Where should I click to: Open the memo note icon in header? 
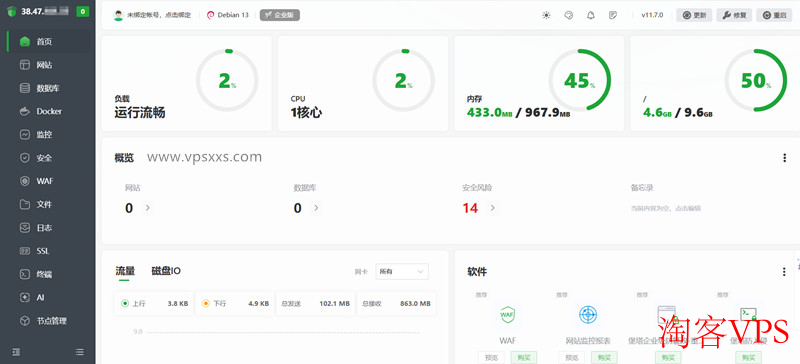pyautogui.click(x=613, y=15)
